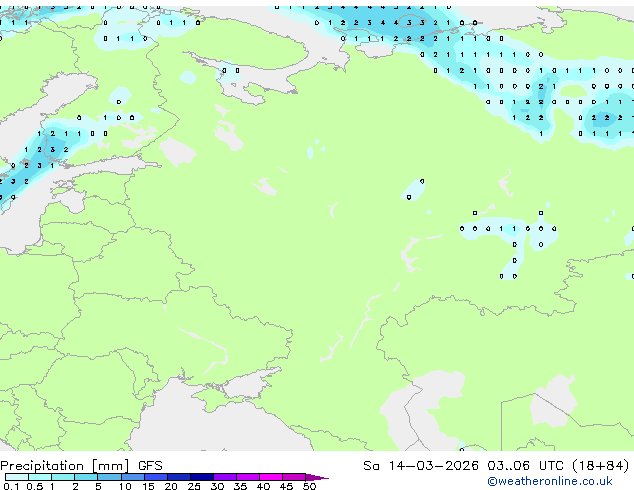Click the 15–20 mm legend color segment

(156, 477)
